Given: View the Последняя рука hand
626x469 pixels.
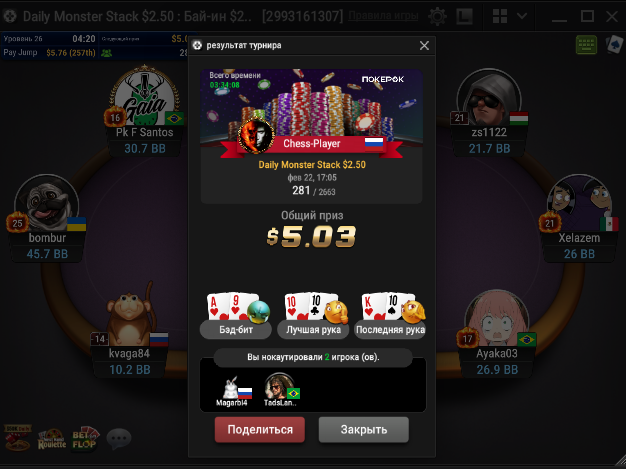Looking at the screenshot, I should point(390,316).
